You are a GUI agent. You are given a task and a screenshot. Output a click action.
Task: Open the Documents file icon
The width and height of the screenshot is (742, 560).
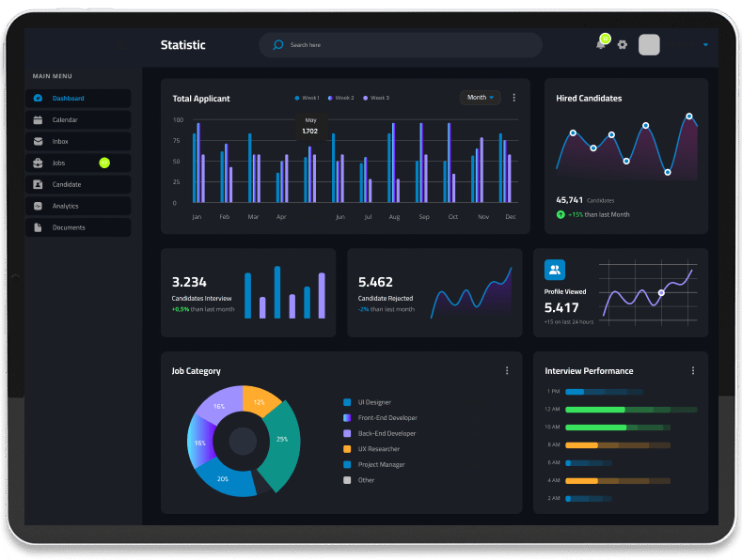click(x=38, y=227)
